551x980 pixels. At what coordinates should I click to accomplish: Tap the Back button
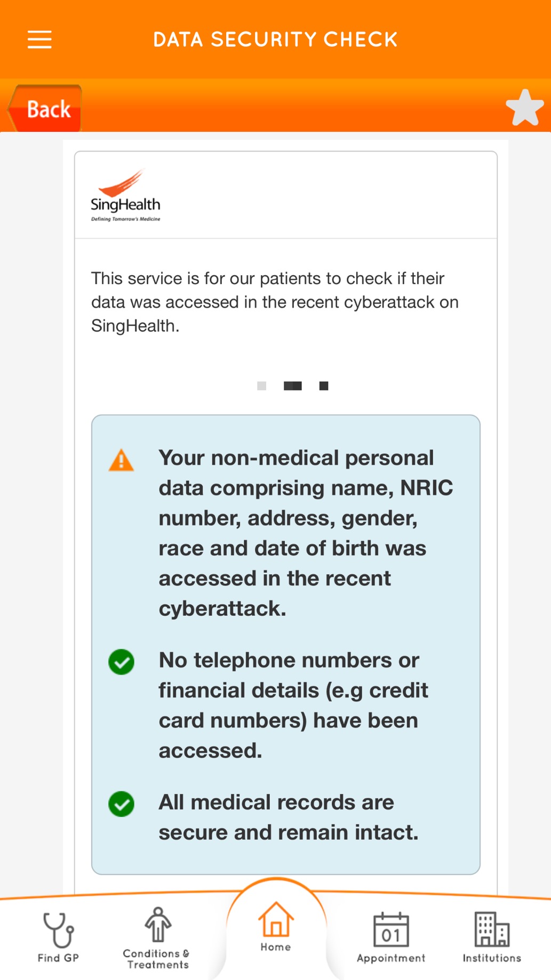click(x=46, y=109)
